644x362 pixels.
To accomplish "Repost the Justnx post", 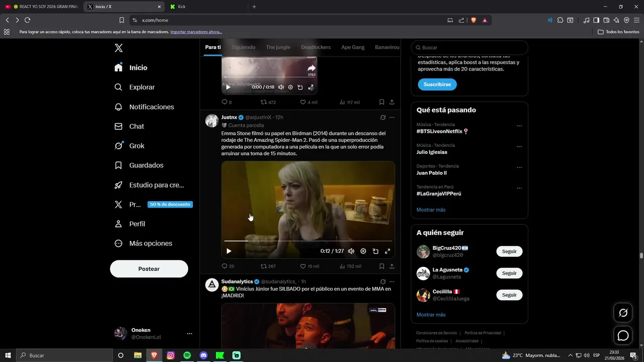I will [268, 266].
